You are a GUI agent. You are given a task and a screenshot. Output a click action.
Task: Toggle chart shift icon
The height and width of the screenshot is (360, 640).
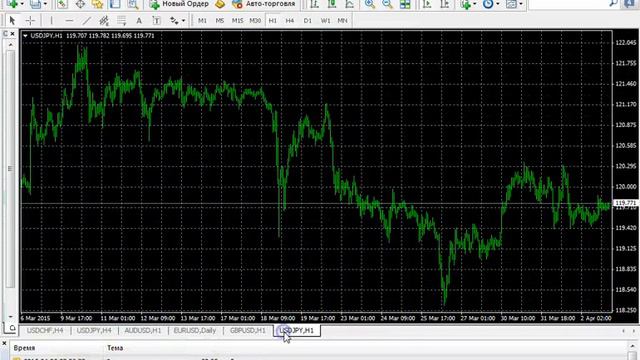tap(444, 4)
